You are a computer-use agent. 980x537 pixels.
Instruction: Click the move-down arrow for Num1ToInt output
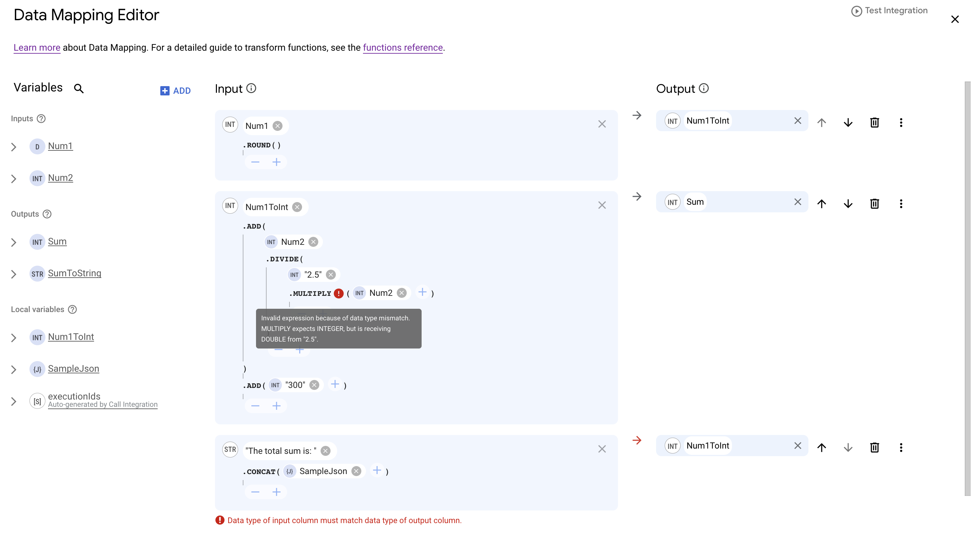point(849,122)
